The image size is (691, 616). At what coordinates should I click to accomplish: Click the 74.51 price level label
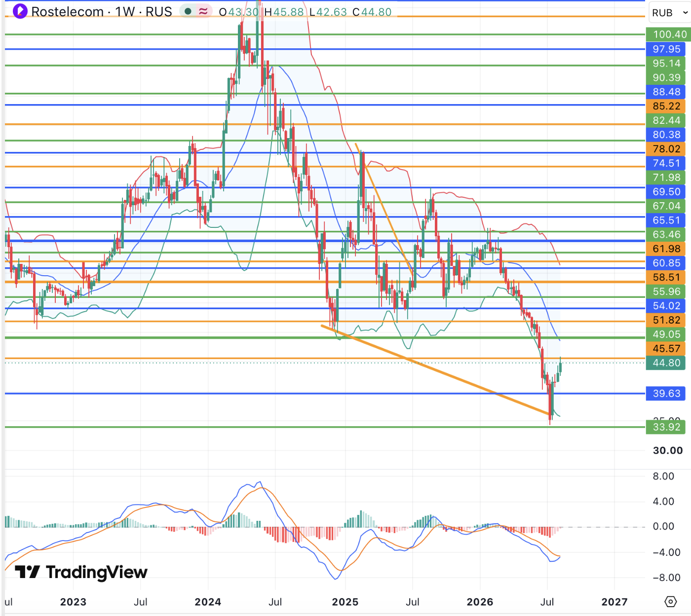tap(666, 163)
